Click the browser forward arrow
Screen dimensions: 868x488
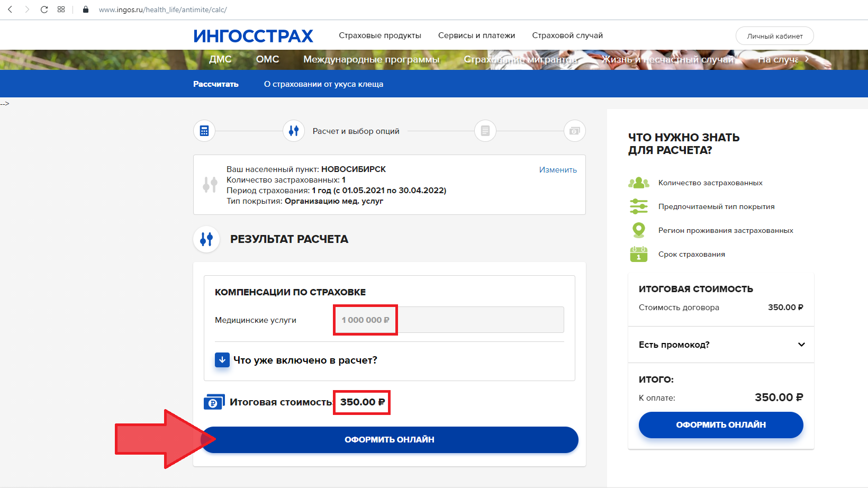(27, 10)
